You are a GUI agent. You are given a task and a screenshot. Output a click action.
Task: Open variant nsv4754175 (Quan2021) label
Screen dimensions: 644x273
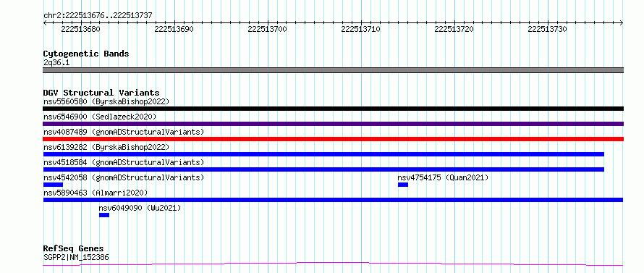(x=443, y=177)
